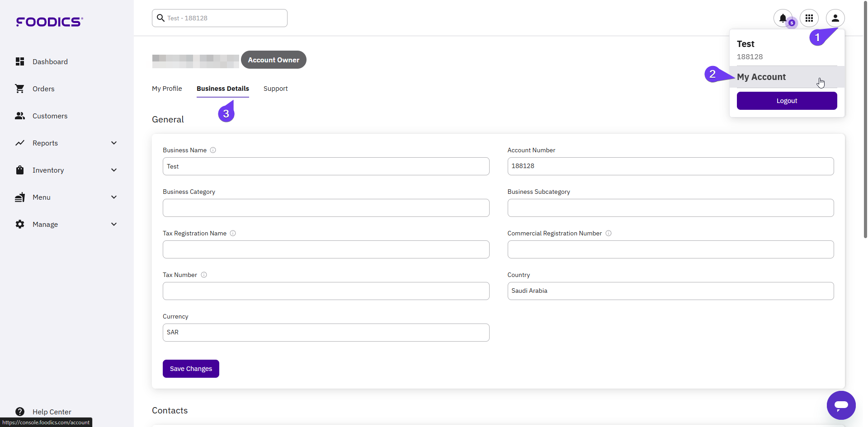Open the apps grid launcher
This screenshot has height=427, width=868.
pyautogui.click(x=809, y=18)
